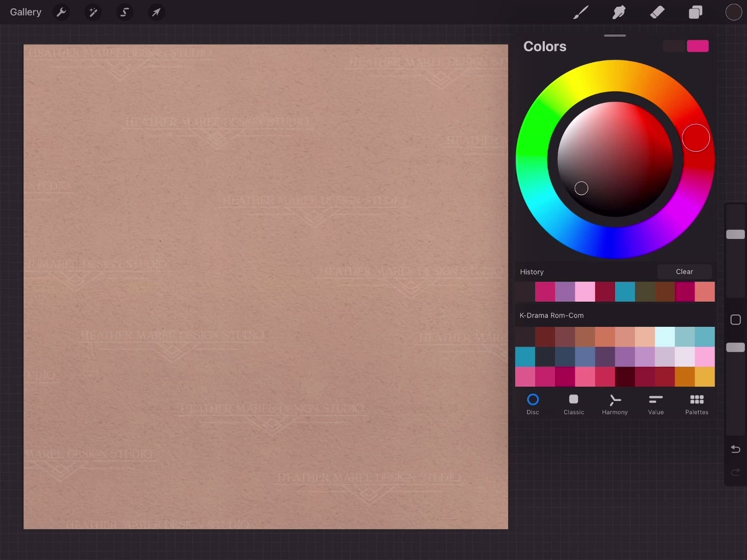The image size is (747, 560).
Task: Clear the color History
Action: pyautogui.click(x=684, y=272)
